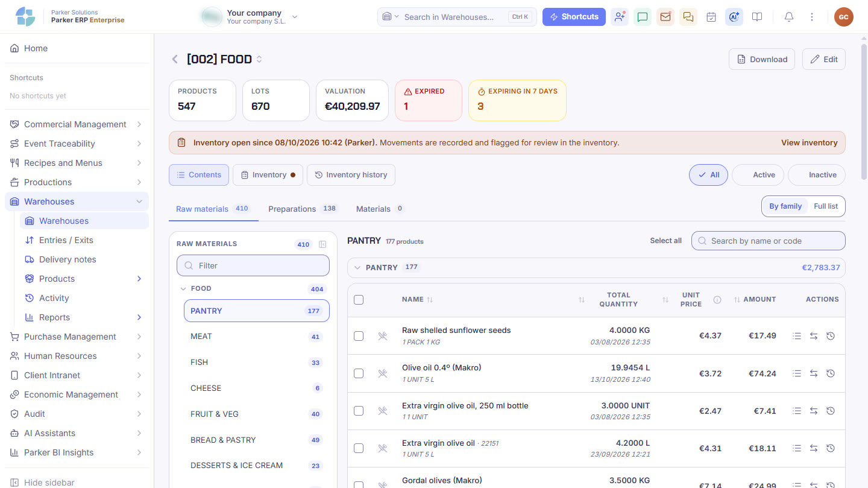
Task: Collapse the PANTRY group header
Action: coord(357,267)
